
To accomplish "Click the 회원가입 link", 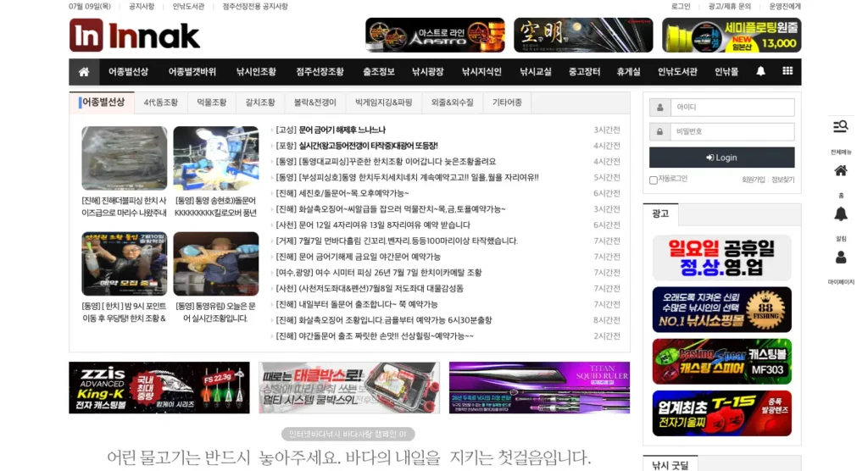I will click(753, 180).
